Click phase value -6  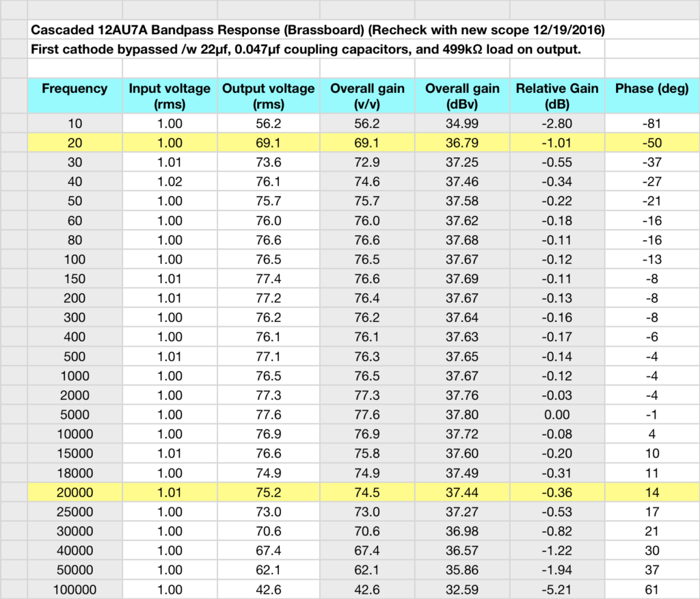tap(651, 337)
